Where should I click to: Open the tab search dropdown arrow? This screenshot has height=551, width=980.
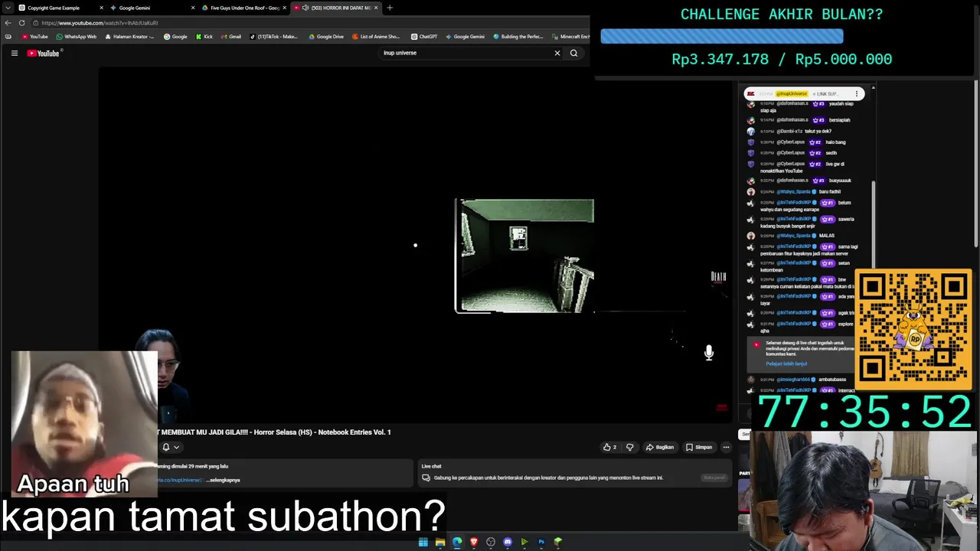[x=8, y=8]
